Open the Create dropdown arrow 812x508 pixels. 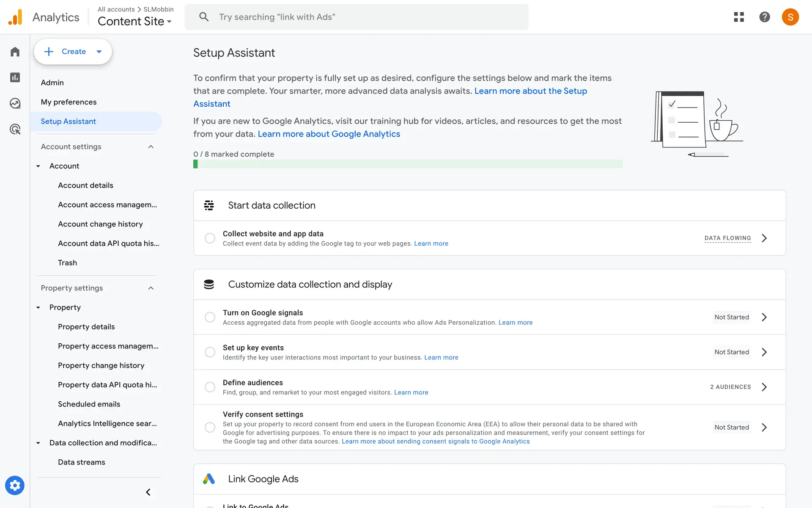(x=99, y=52)
